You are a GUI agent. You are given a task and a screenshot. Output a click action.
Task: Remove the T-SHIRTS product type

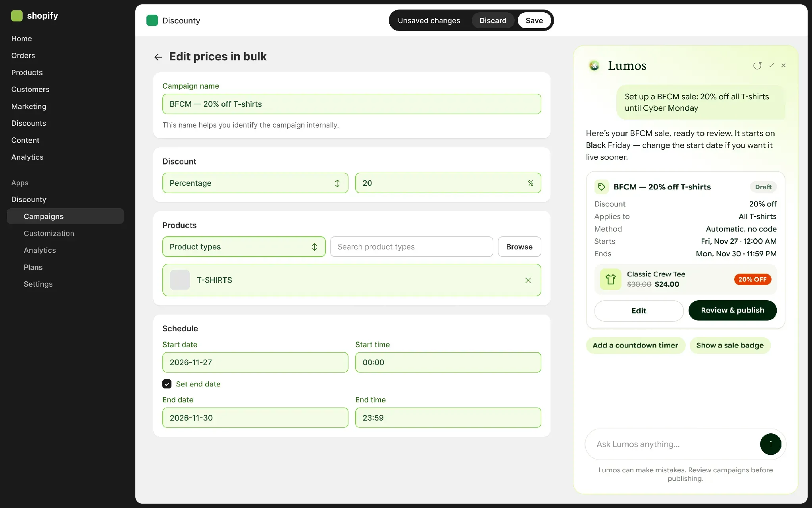528,280
